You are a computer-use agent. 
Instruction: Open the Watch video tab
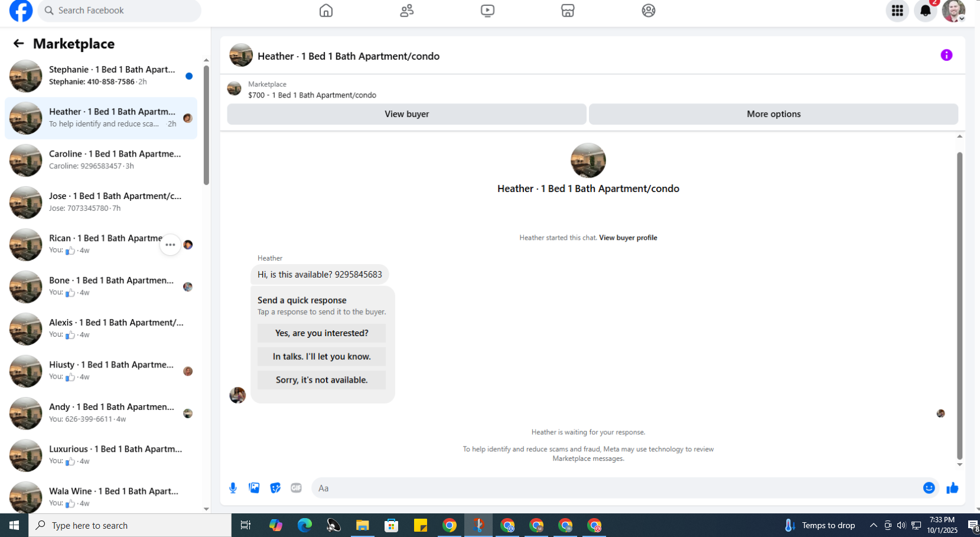coord(487,11)
